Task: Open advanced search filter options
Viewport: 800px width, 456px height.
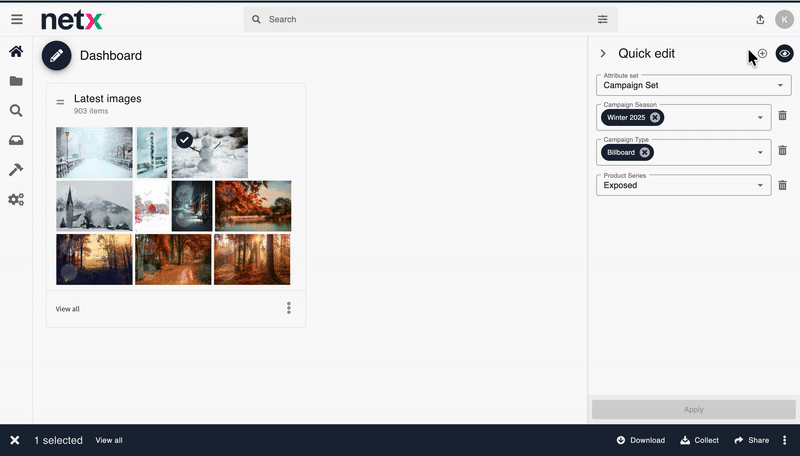Action: point(602,19)
